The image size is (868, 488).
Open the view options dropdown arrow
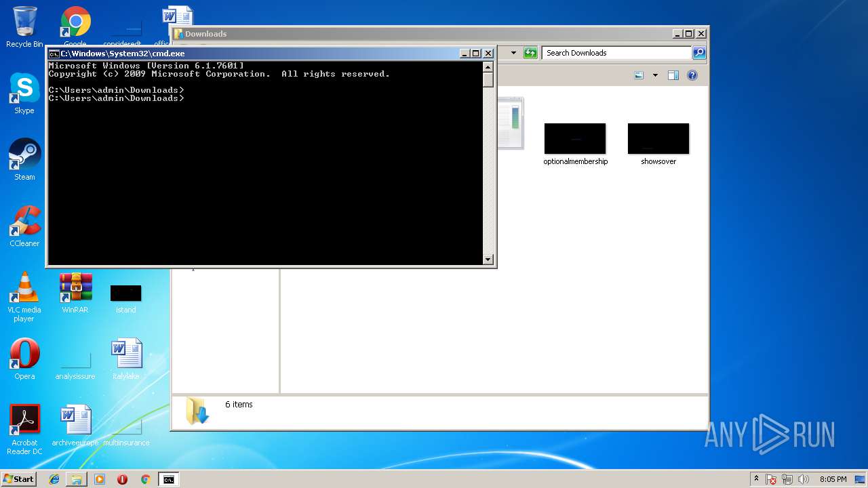655,75
